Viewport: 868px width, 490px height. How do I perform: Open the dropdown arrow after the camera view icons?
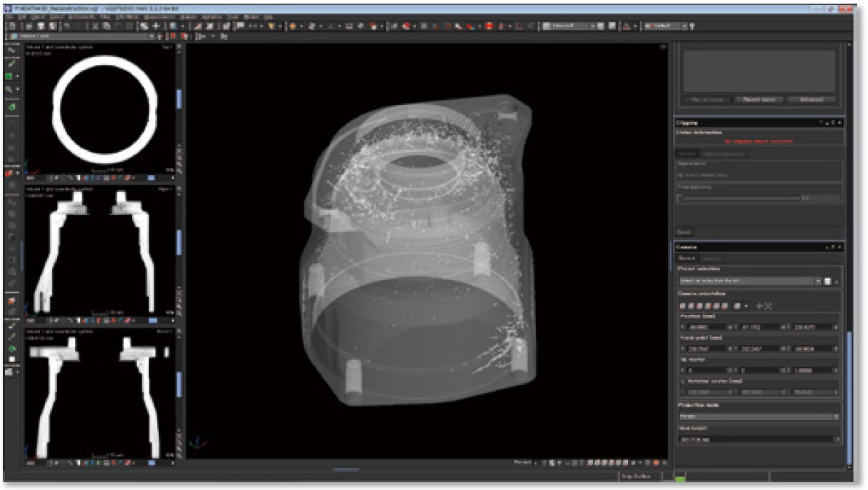click(746, 306)
